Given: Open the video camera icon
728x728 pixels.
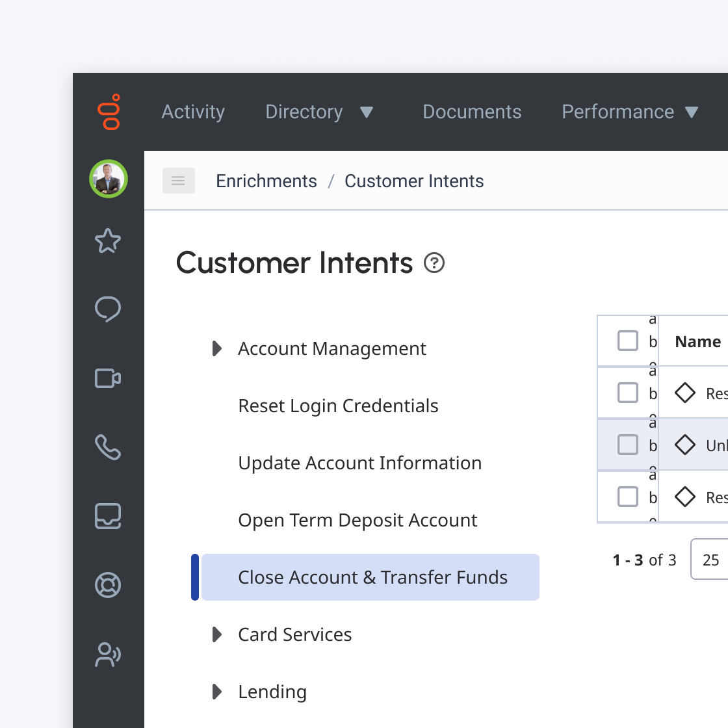Looking at the screenshot, I should [x=108, y=378].
